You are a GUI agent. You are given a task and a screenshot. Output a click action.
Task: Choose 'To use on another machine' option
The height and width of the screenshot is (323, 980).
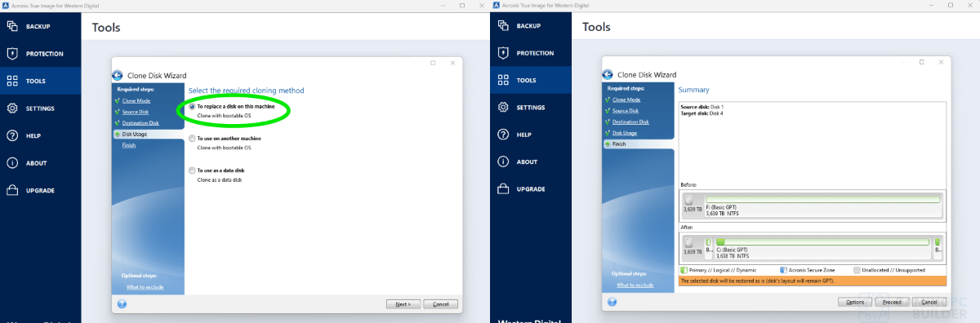pyautogui.click(x=225, y=139)
